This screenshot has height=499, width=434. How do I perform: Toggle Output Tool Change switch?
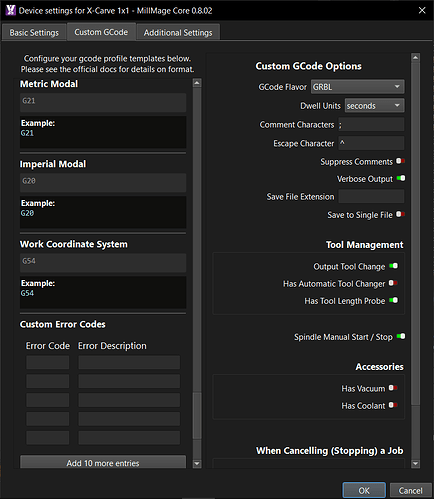coord(393,266)
